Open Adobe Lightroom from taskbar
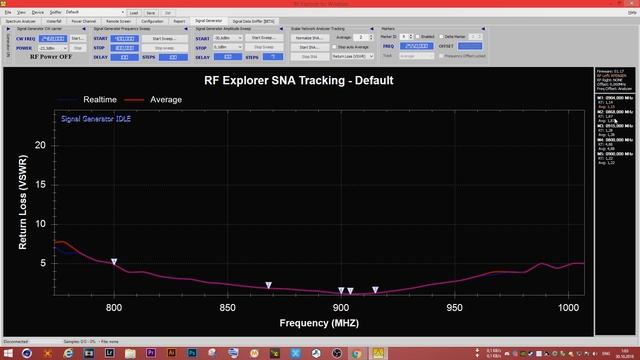The height and width of the screenshot is (360, 640). click(109, 353)
